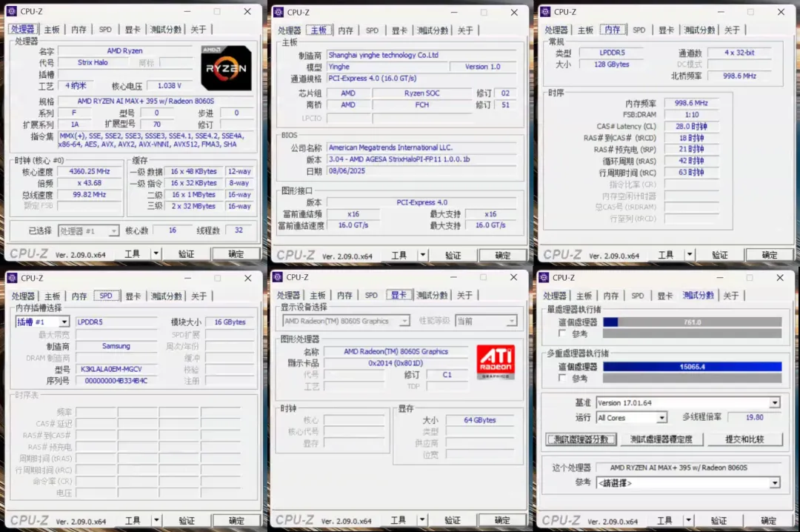
Task: Click CPU-Z title bar icon of the 主板 tab window
Action: [x=278, y=12]
